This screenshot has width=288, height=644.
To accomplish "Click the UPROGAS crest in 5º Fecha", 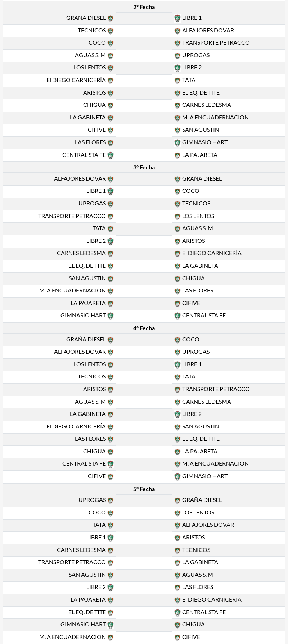I will pyautogui.click(x=111, y=500).
